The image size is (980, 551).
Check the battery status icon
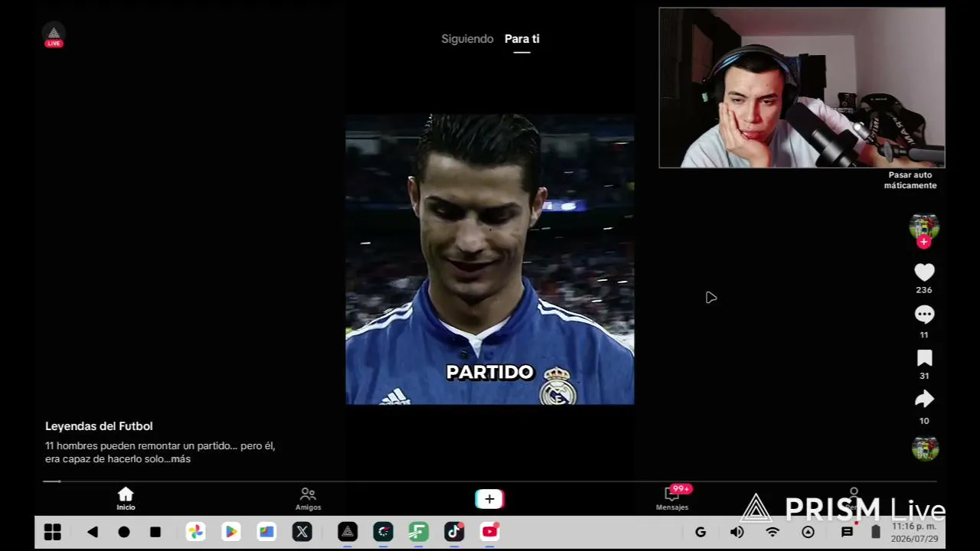876,532
